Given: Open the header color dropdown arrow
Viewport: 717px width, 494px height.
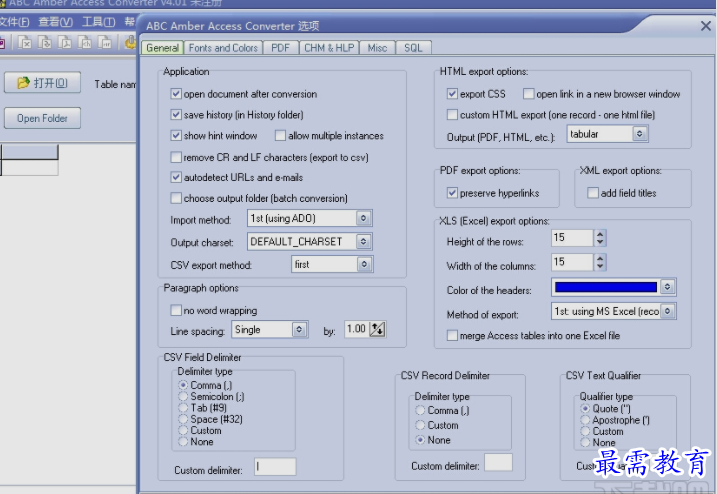Looking at the screenshot, I should (x=668, y=287).
